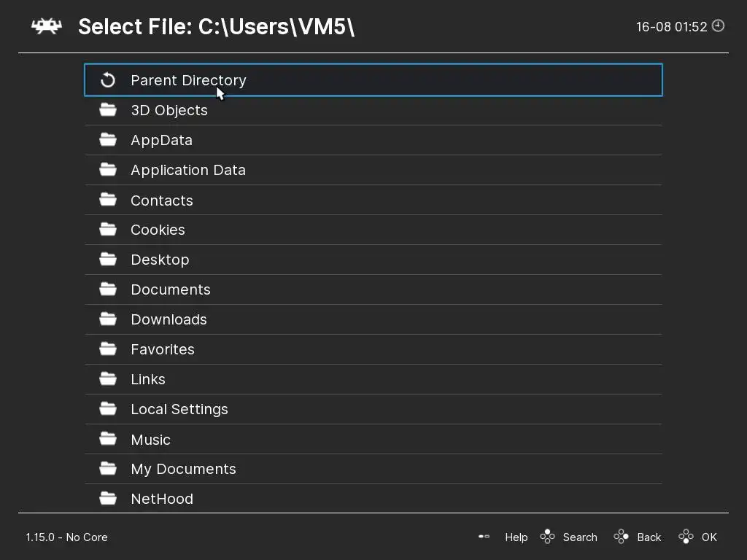Click the Search gamepad icon
The width and height of the screenshot is (747, 560).
[x=547, y=537]
